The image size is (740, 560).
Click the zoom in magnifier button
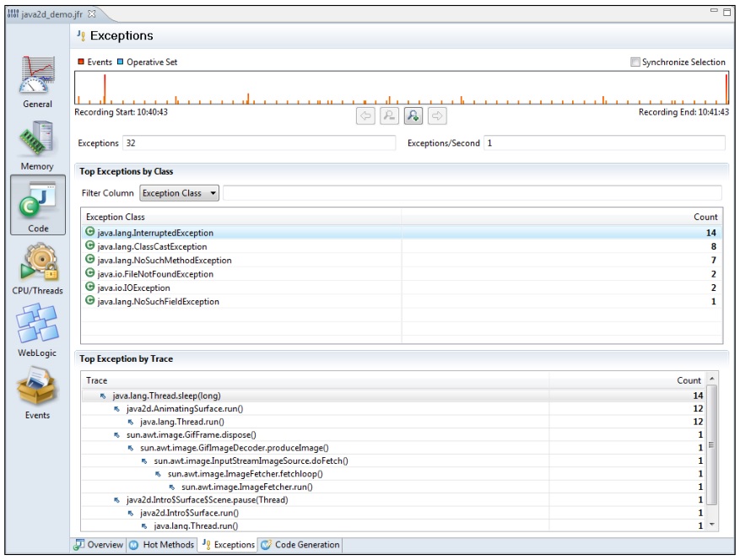point(413,116)
